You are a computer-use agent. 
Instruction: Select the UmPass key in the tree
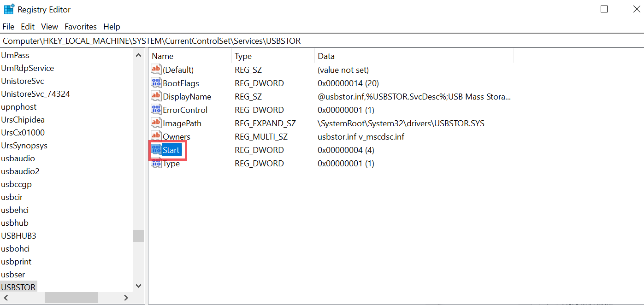[x=15, y=55]
